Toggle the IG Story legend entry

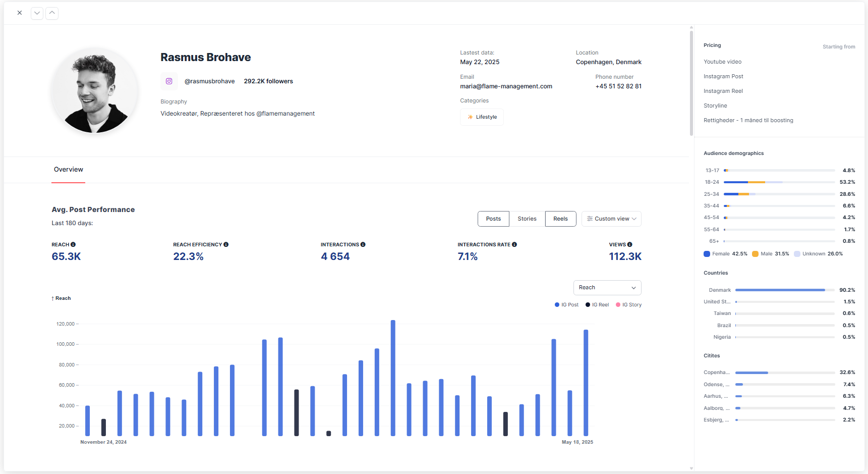coord(628,304)
